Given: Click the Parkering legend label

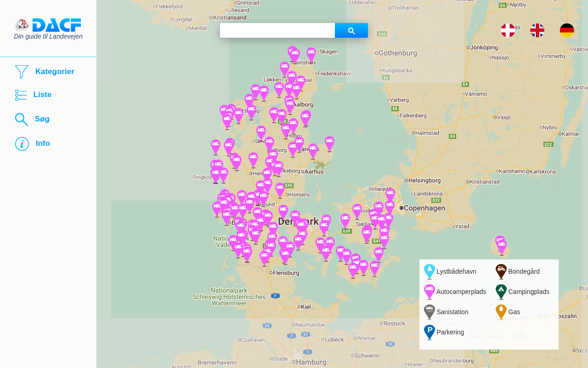Looking at the screenshot, I should [x=450, y=332].
